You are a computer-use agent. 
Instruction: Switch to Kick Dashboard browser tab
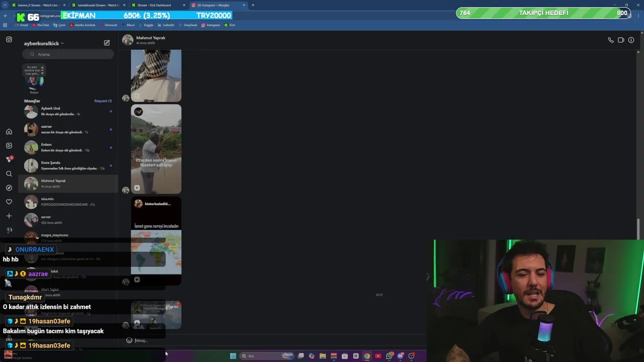(158, 5)
